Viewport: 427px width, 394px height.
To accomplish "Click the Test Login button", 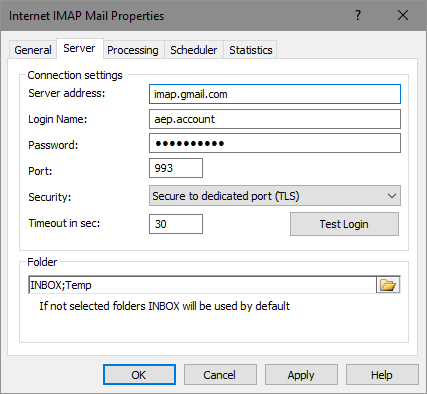I will [x=344, y=224].
